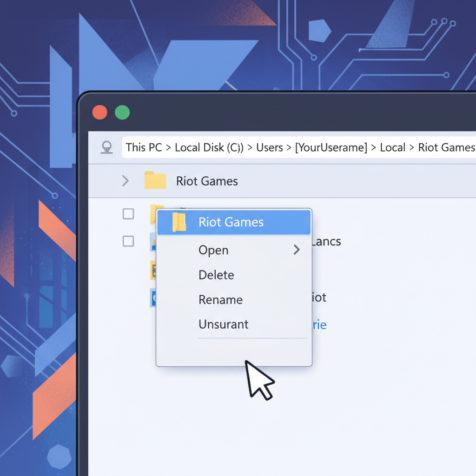Click the yellow folder icon in Riot Games row
The height and width of the screenshot is (476, 476).
pyautogui.click(x=155, y=180)
